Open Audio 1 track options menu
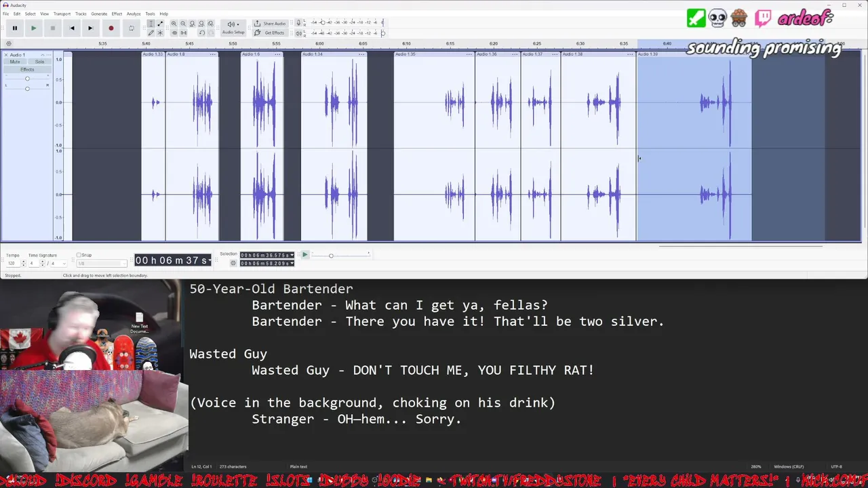The height and width of the screenshot is (488, 868). coord(49,55)
